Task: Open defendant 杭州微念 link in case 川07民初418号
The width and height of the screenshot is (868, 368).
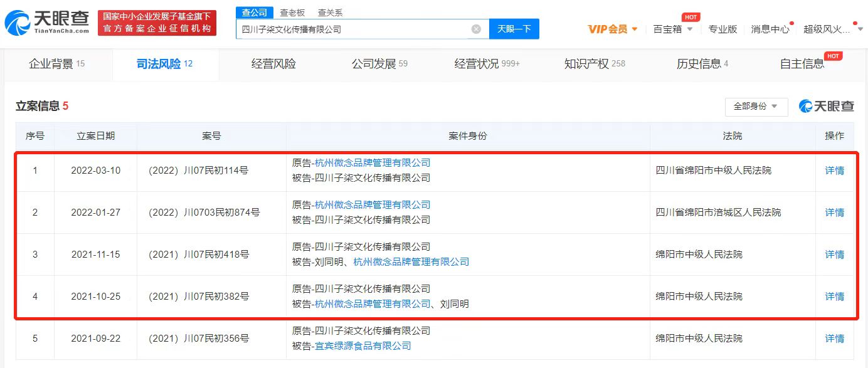Action: tap(411, 262)
